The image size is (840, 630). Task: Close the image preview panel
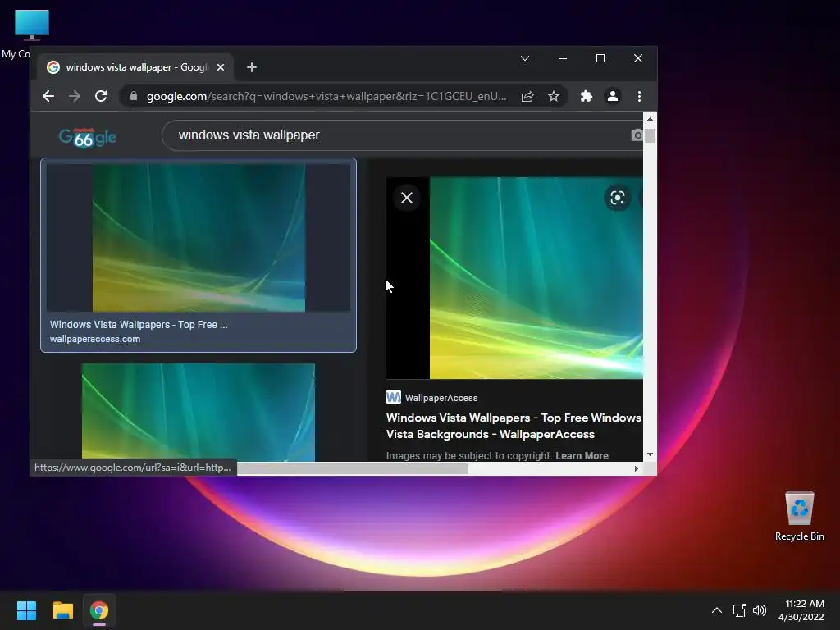pos(407,198)
